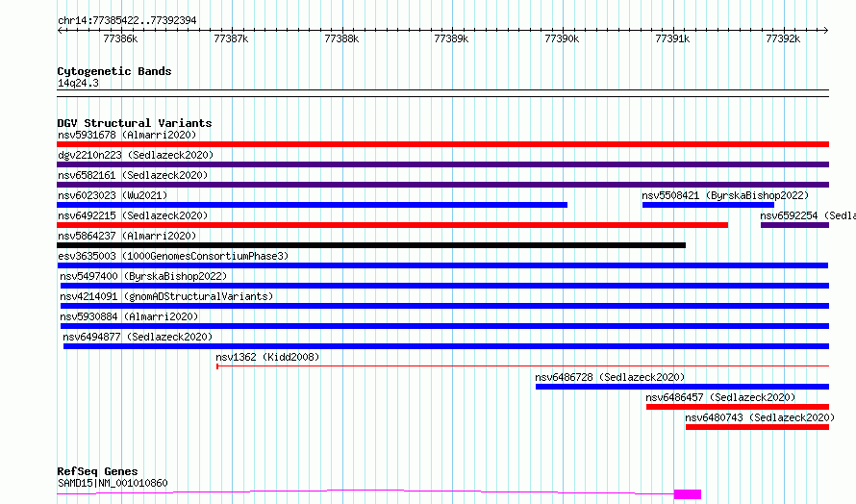
Task: Select the blue nsv5508421 ByrskaBishop2022 bar
Action: 708,205
